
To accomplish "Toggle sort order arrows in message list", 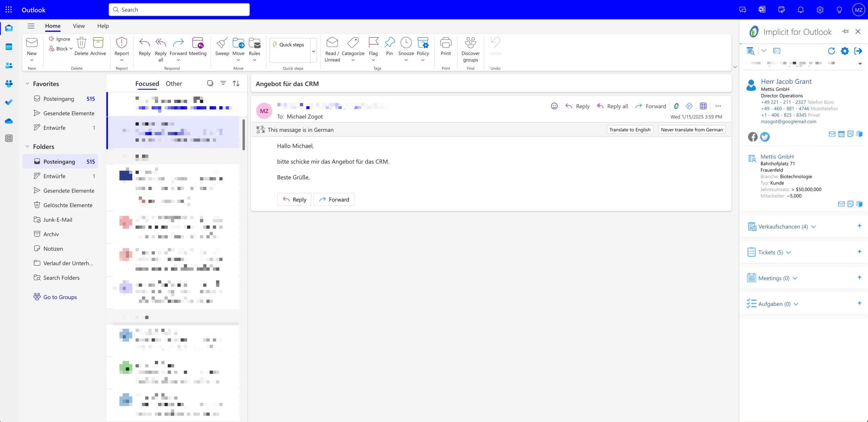I will click(x=236, y=83).
